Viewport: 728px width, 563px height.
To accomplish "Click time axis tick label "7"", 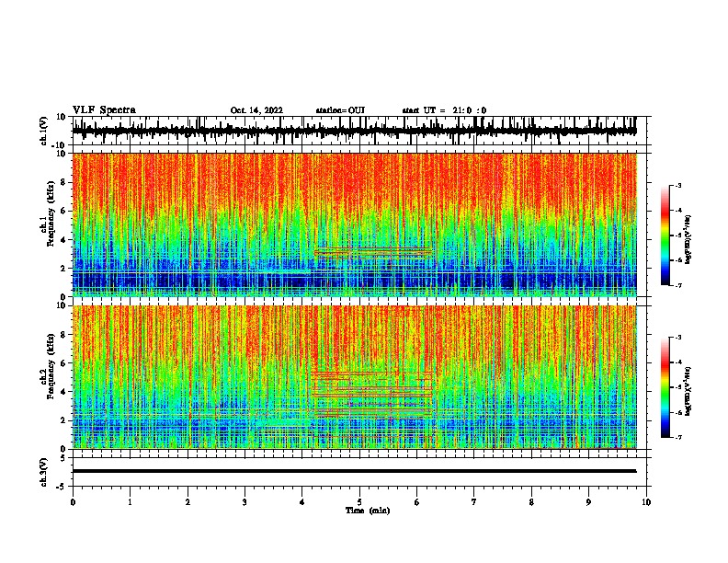I will click(474, 502).
